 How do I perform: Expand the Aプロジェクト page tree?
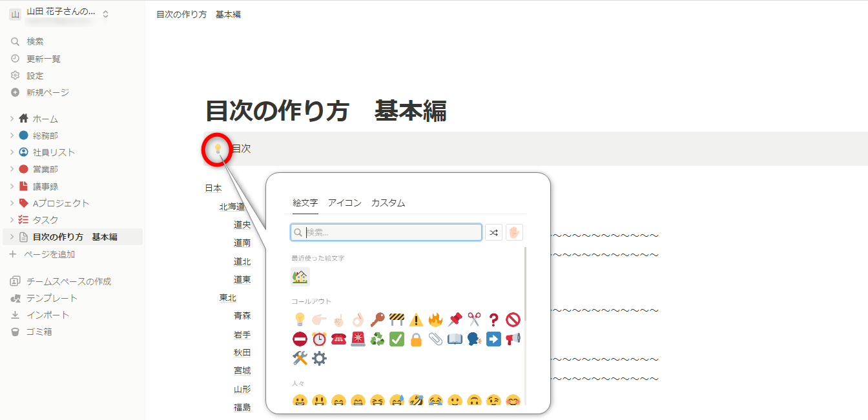click(12, 203)
